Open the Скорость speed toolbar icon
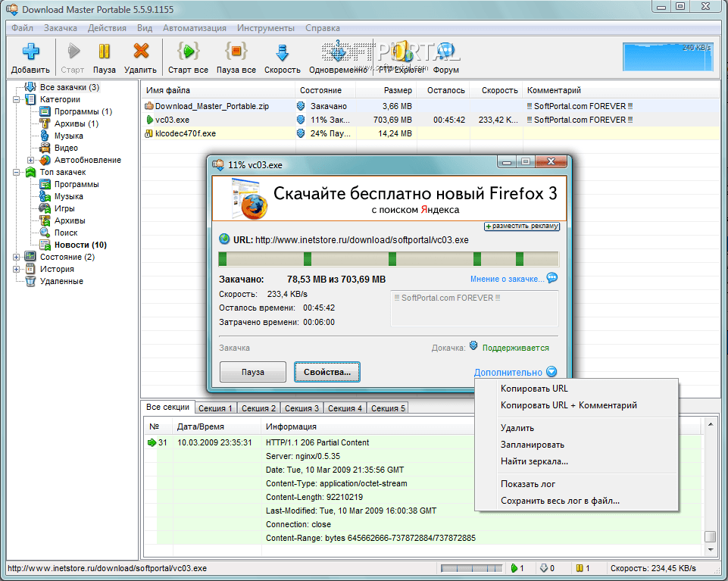The height and width of the screenshot is (581, 728). coord(283,52)
